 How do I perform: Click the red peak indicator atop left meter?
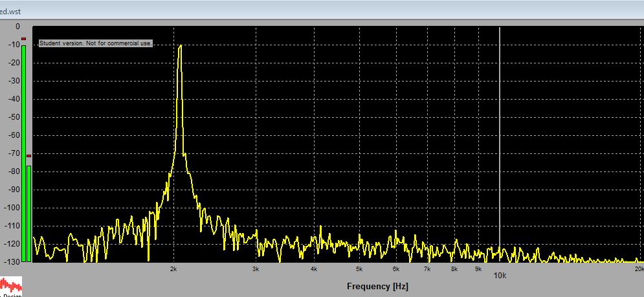[23, 39]
